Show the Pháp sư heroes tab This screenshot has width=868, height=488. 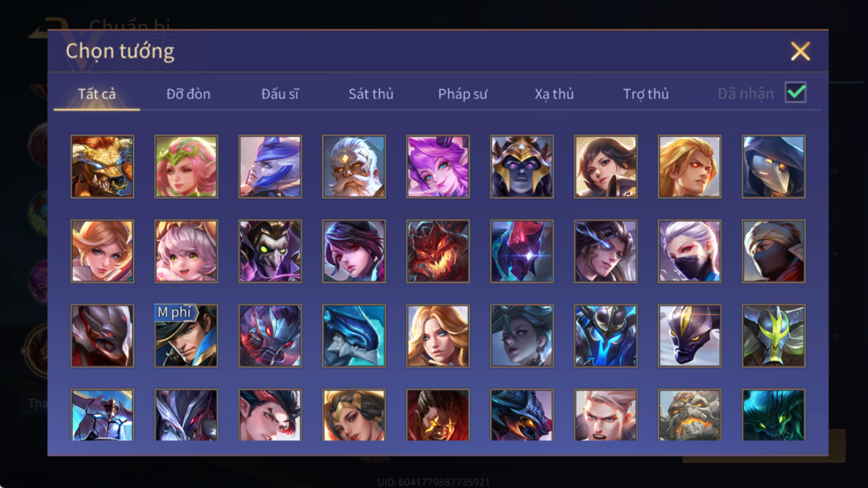pyautogui.click(x=462, y=94)
